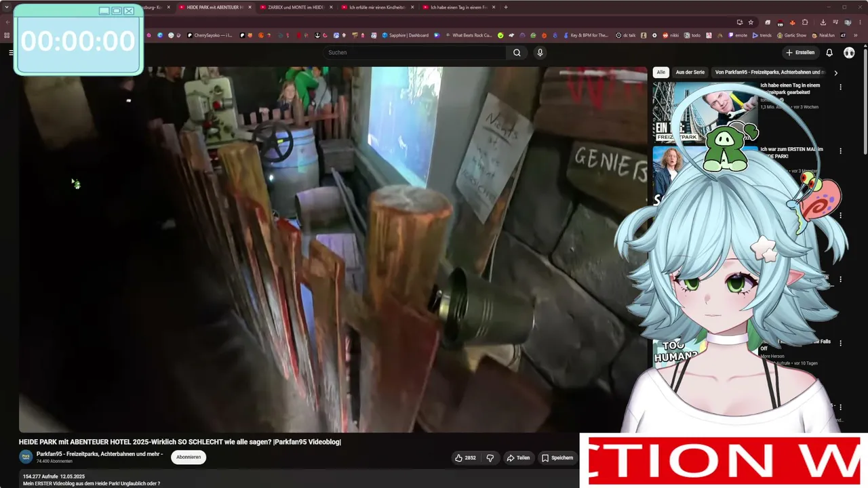The width and height of the screenshot is (868, 488).
Task: Click the 'Abonnieren' subscribe button
Action: pos(189,457)
